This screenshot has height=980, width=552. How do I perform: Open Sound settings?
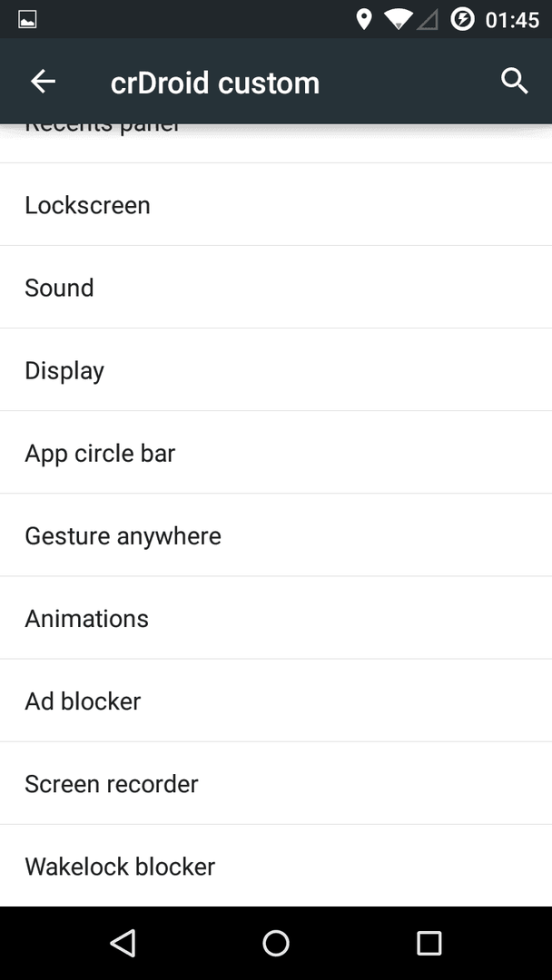click(x=276, y=288)
